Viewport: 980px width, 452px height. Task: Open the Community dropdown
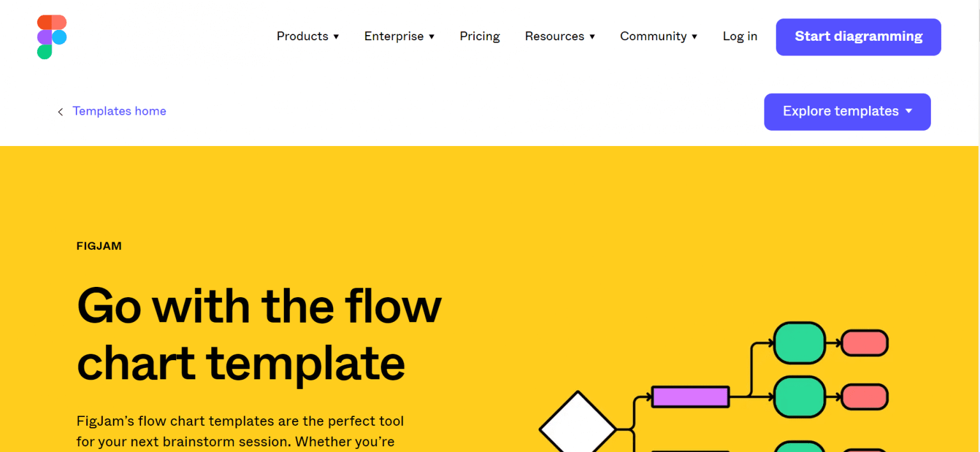(658, 36)
